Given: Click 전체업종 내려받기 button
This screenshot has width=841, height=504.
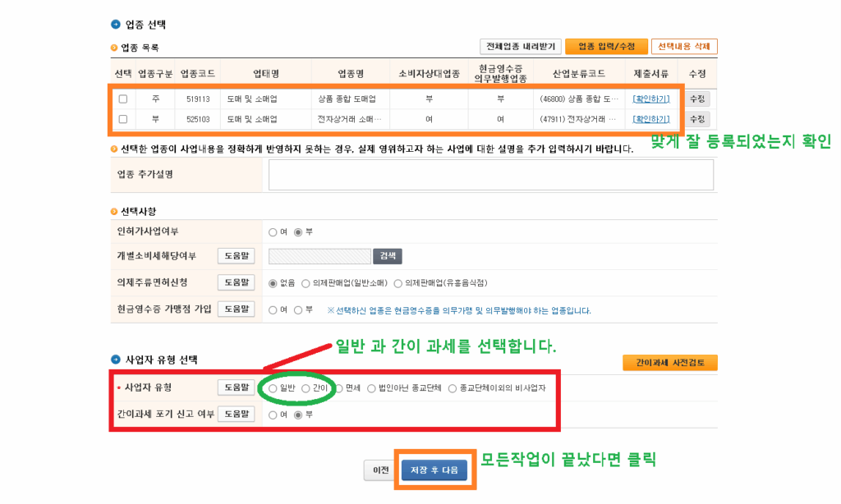Looking at the screenshot, I should tap(520, 47).
